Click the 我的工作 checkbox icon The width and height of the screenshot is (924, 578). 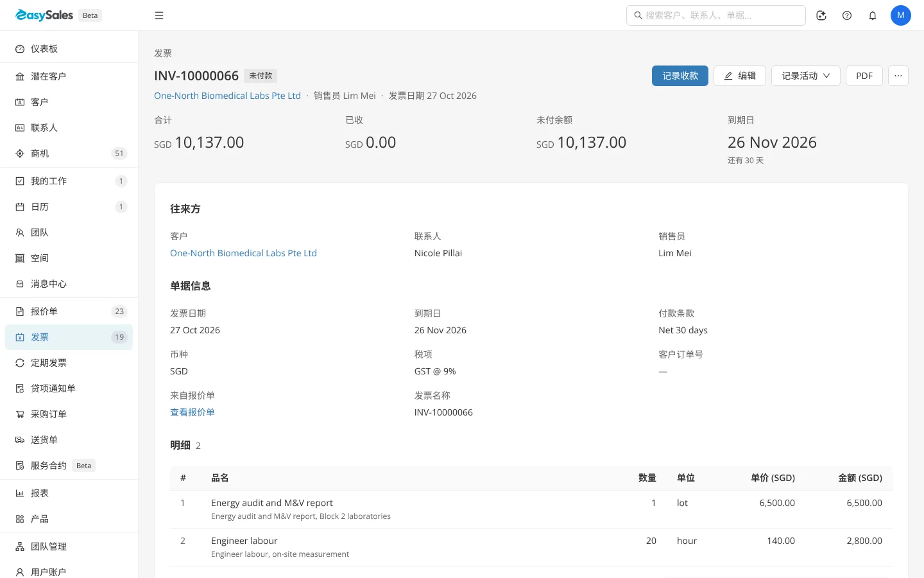tap(20, 181)
